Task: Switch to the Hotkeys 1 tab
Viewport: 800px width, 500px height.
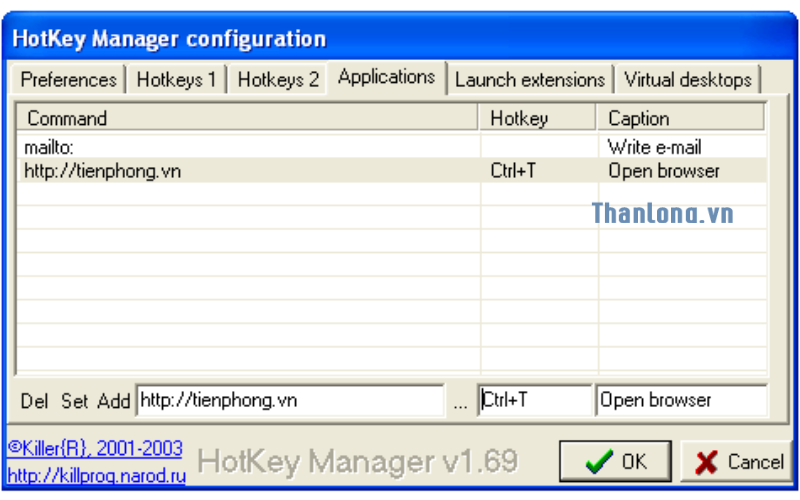Action: 176,80
